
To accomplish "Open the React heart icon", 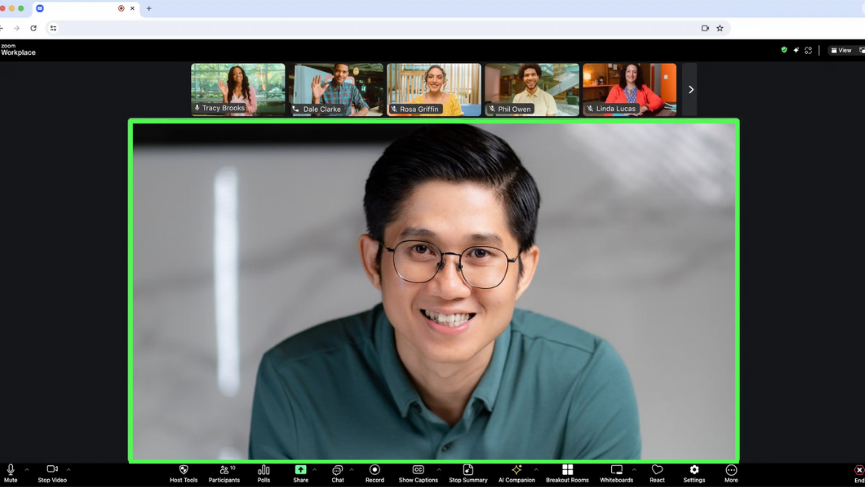I will pos(657,470).
